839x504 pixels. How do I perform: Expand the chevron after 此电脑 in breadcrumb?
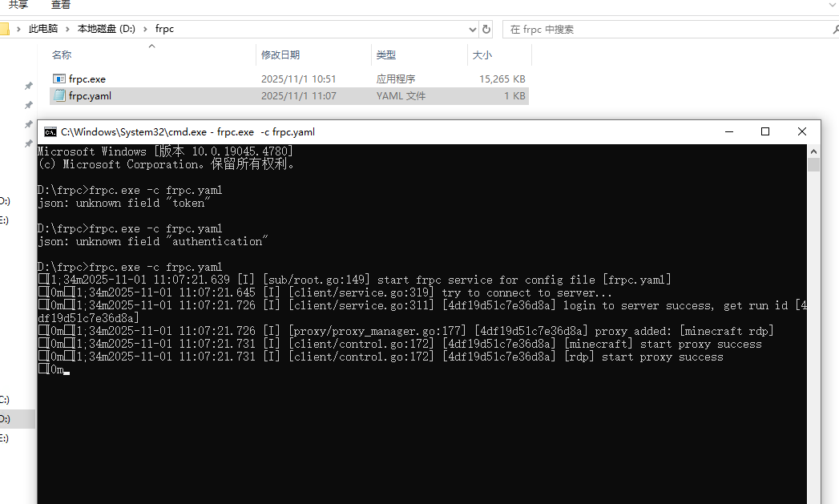68,29
